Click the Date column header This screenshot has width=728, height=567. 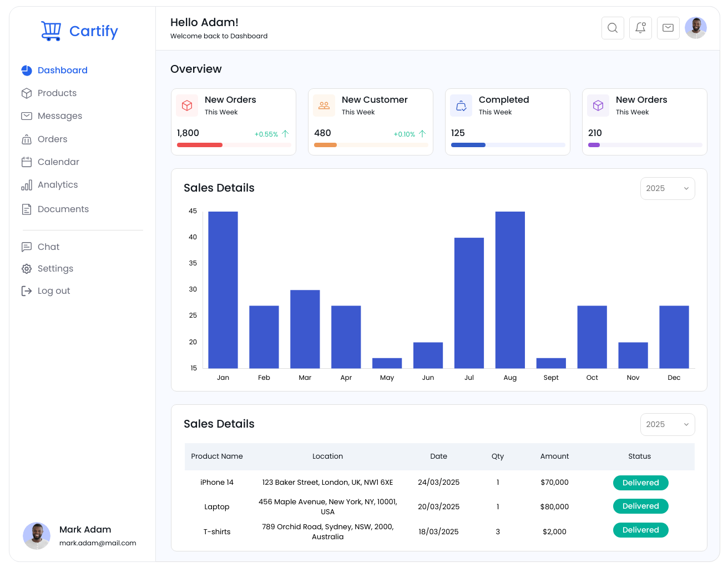[439, 456]
